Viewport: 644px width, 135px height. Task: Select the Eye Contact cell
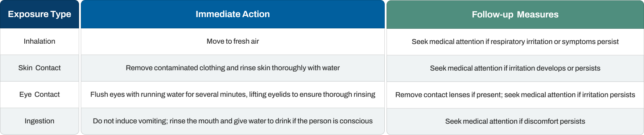click(40, 95)
